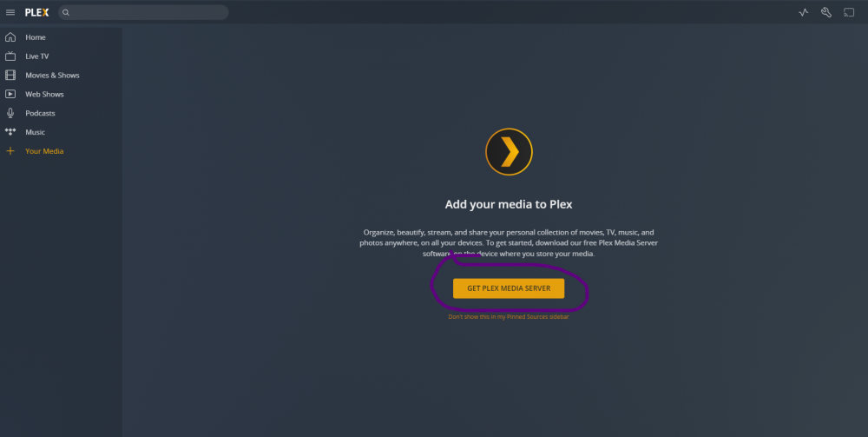The width and height of the screenshot is (868, 437).
Task: Open the Activity pulse icon
Action: (803, 12)
